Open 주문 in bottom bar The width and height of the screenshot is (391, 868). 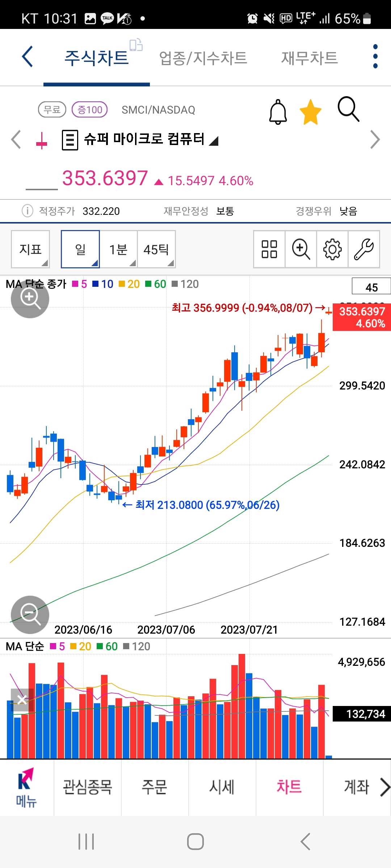tap(155, 787)
